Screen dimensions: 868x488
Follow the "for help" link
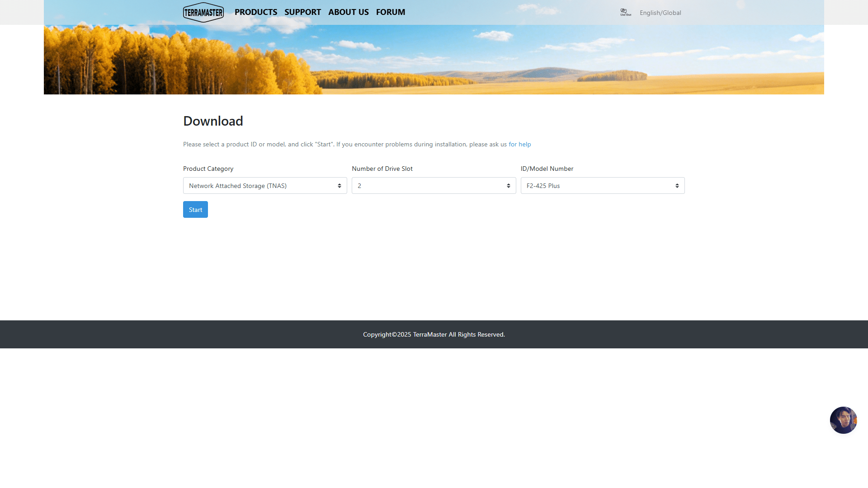(519, 144)
